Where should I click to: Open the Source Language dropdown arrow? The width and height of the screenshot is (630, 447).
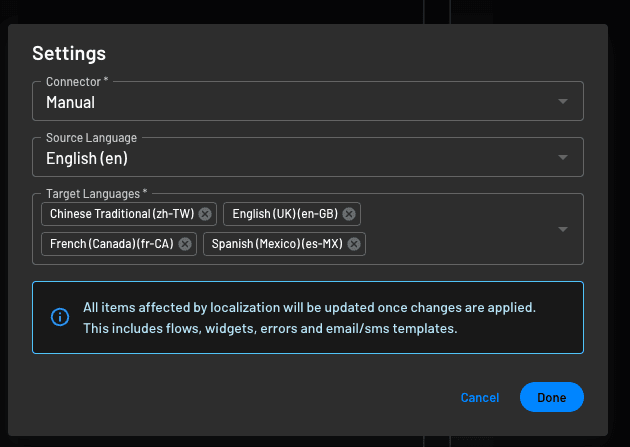563,158
